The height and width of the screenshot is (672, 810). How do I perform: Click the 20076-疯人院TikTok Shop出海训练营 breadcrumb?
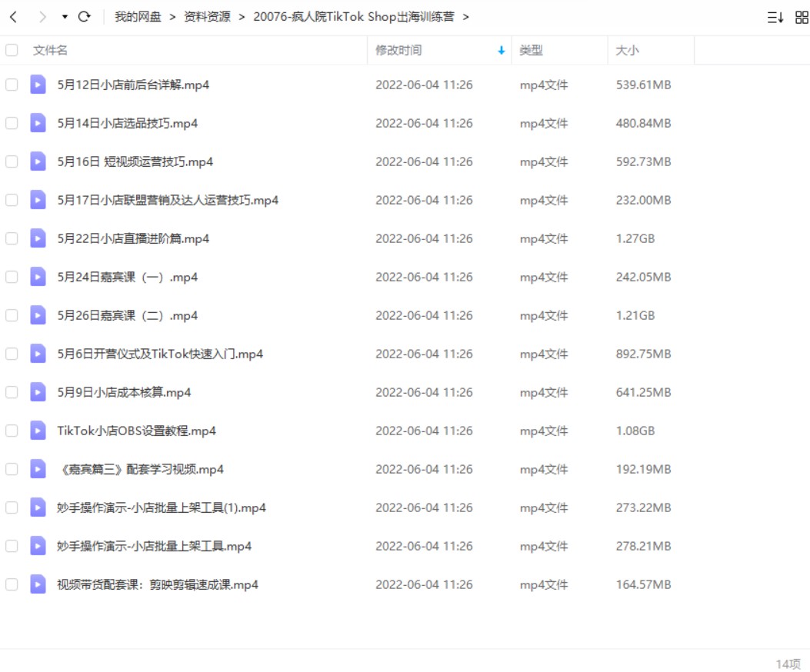354,17
